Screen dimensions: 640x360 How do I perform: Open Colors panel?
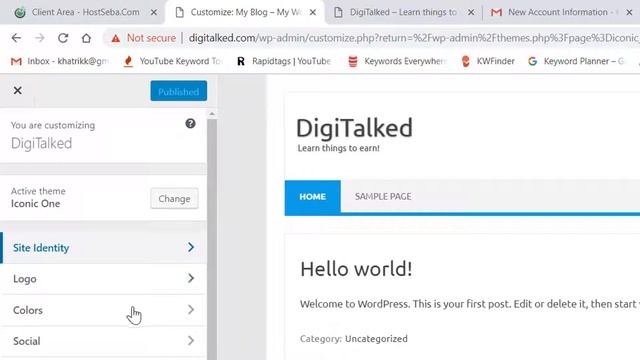[x=103, y=310]
